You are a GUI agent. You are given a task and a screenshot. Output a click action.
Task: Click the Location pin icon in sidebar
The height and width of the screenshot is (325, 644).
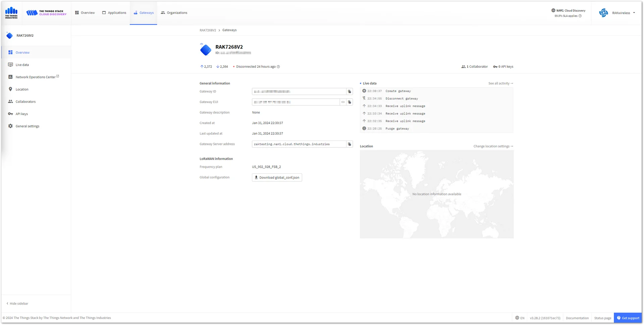10,89
